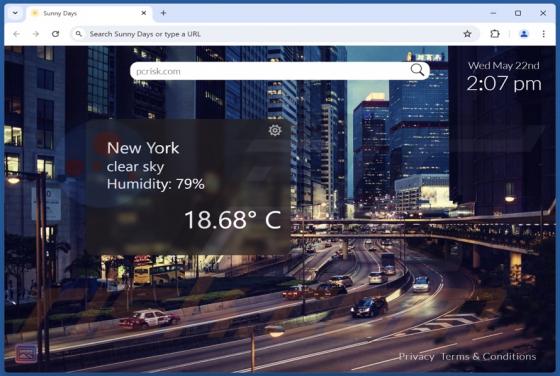Close the Sunny Days tab
Image resolution: width=560 pixels, height=376 pixels.
[144, 13]
